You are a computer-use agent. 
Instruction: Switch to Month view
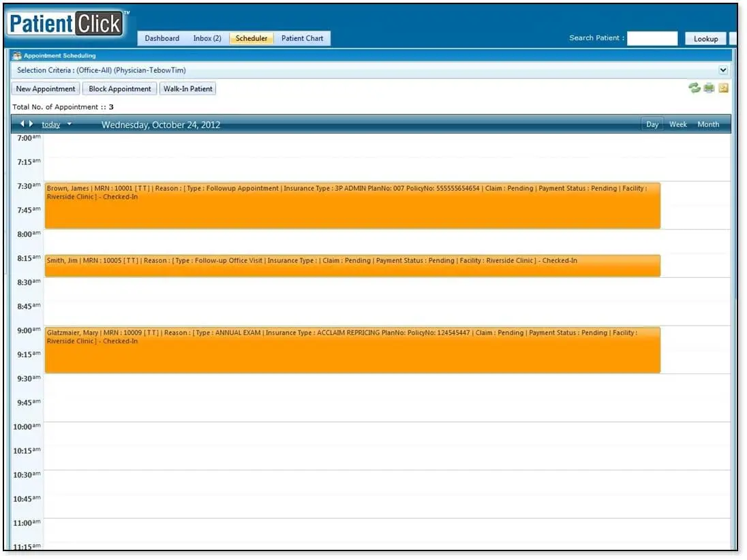click(x=708, y=124)
